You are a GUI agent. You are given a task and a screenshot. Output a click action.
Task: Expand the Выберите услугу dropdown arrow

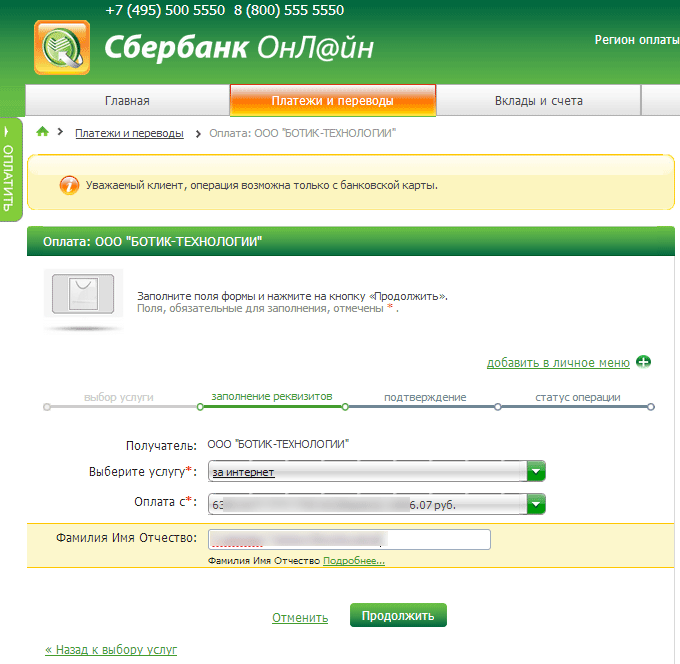pos(536,471)
